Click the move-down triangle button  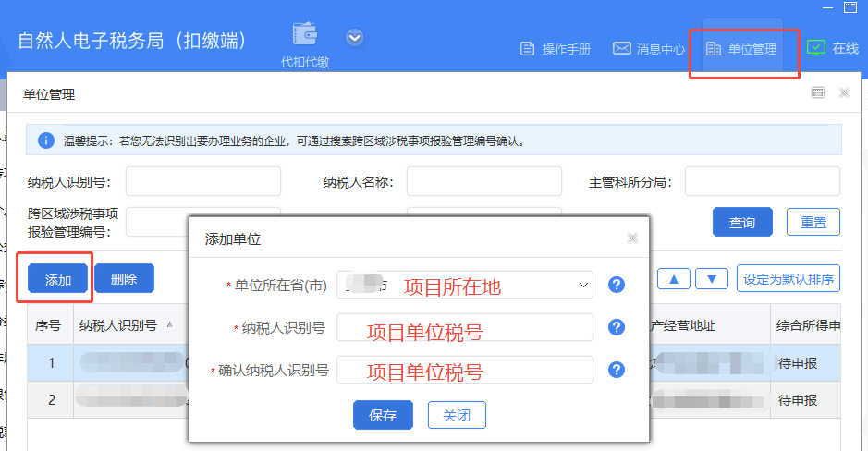(x=711, y=279)
